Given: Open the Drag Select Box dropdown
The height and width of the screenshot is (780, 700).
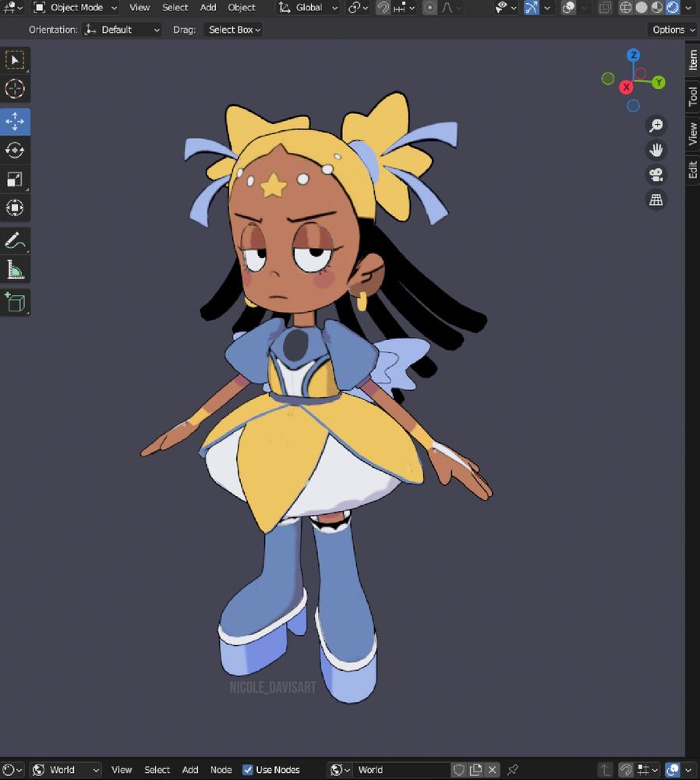Looking at the screenshot, I should 234,30.
